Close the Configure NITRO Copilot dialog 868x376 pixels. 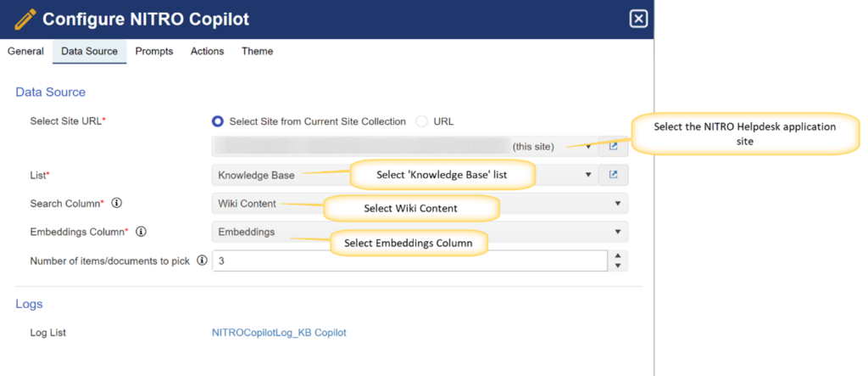tap(638, 20)
